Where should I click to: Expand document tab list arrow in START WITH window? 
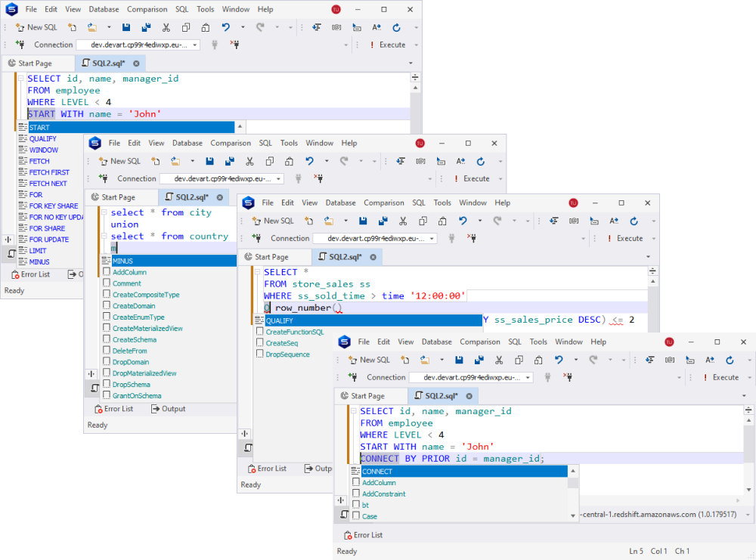[x=411, y=63]
